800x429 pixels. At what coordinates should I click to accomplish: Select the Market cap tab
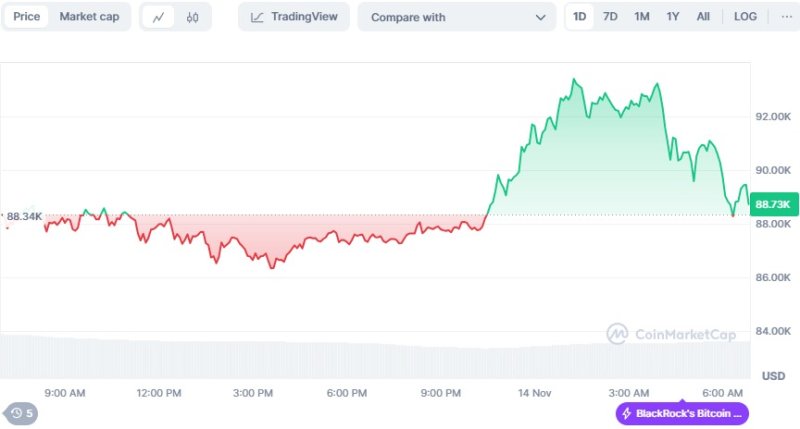coord(91,17)
